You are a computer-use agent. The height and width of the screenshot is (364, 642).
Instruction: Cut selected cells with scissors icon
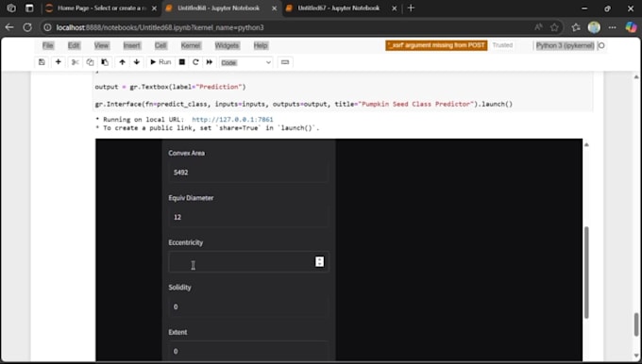75,62
